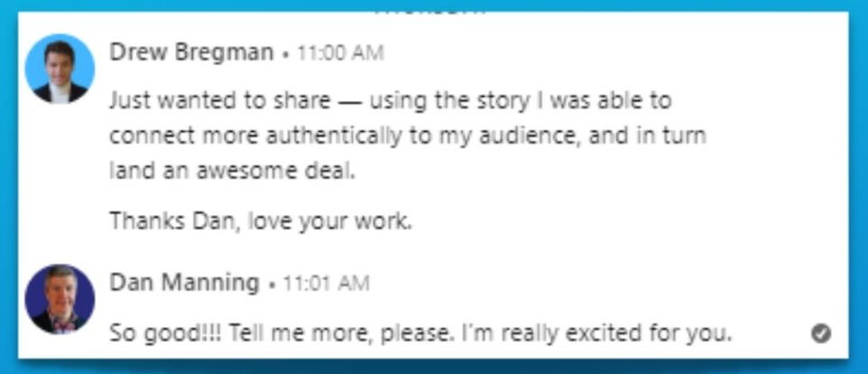The image size is (868, 374).
Task: Click Dan Manning's profile picture
Action: pos(60,299)
